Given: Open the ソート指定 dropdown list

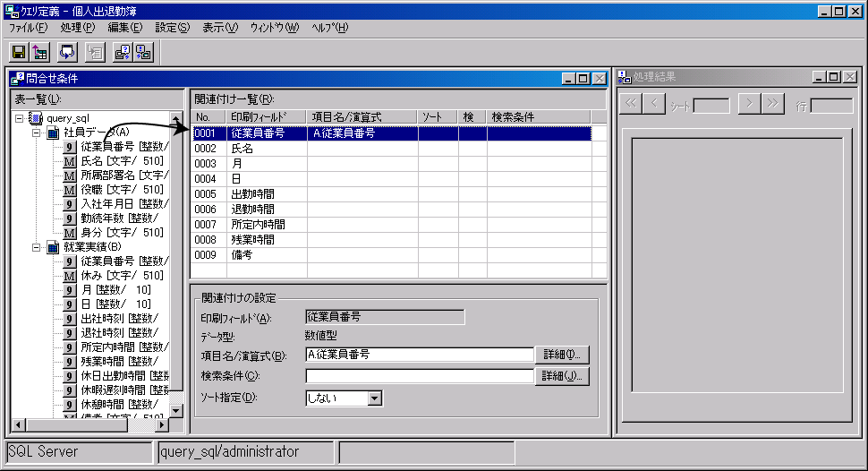Looking at the screenshot, I should pos(375,398).
